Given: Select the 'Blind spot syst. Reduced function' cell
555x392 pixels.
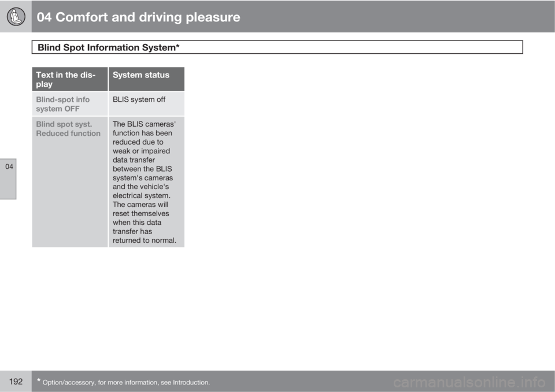Looking at the screenshot, I should 70,182.
